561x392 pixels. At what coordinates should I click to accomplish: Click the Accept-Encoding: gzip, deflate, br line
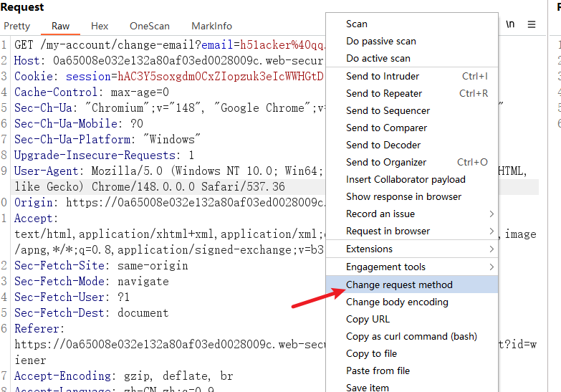point(124,376)
